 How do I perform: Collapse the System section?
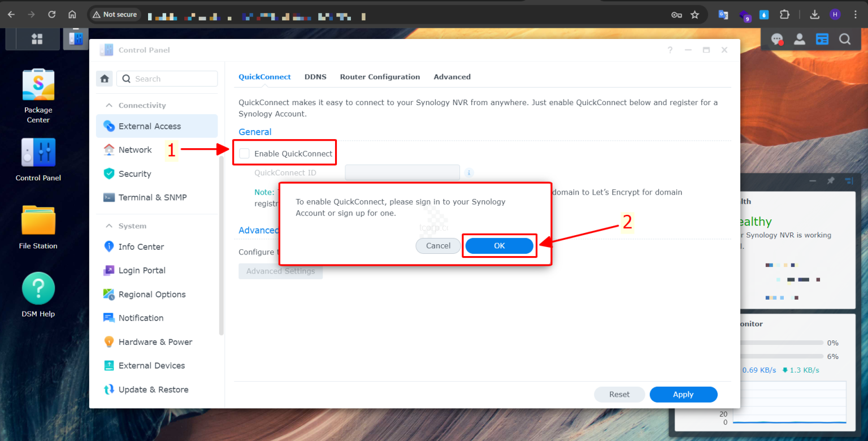pos(110,225)
